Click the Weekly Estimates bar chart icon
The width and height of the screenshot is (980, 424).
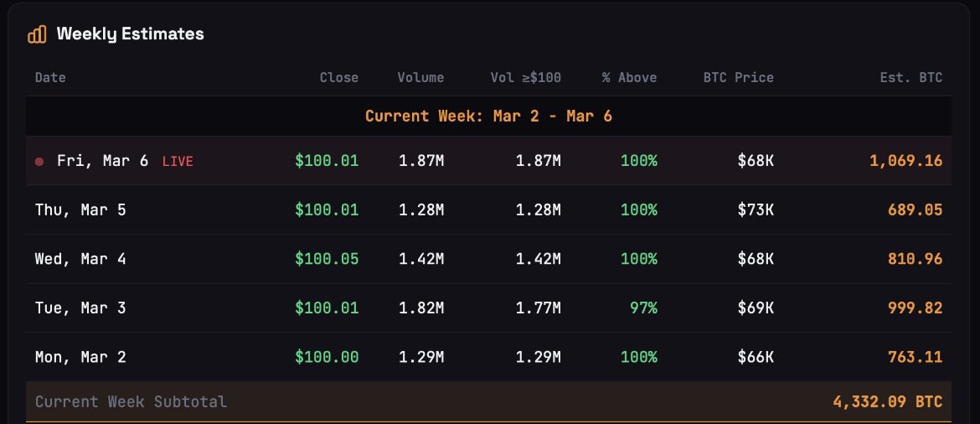click(37, 34)
